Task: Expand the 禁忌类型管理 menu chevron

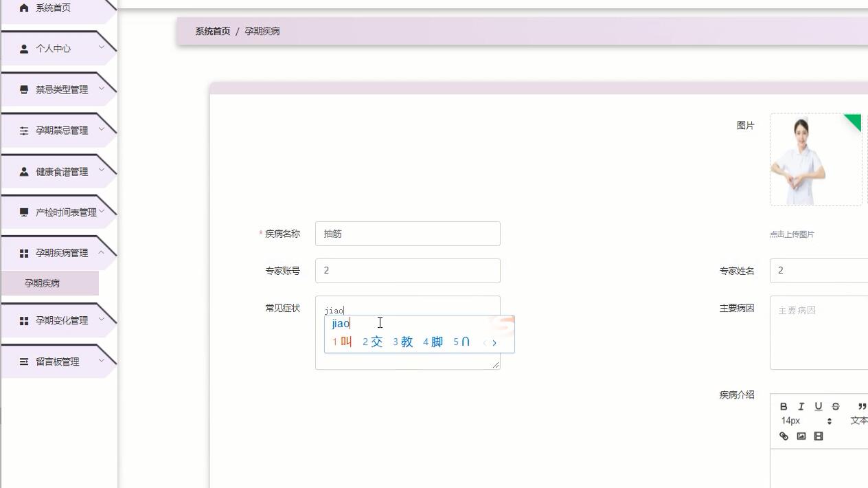Action: point(102,88)
